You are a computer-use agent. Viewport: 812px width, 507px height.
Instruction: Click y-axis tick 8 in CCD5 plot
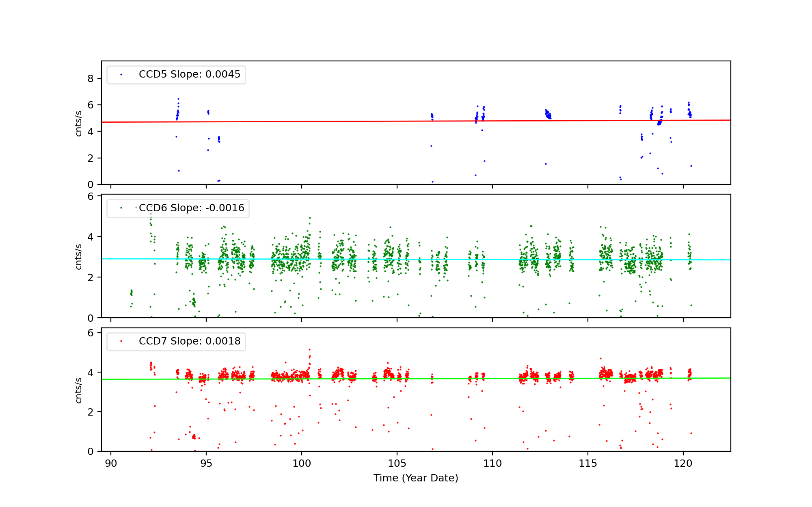[x=91, y=79]
